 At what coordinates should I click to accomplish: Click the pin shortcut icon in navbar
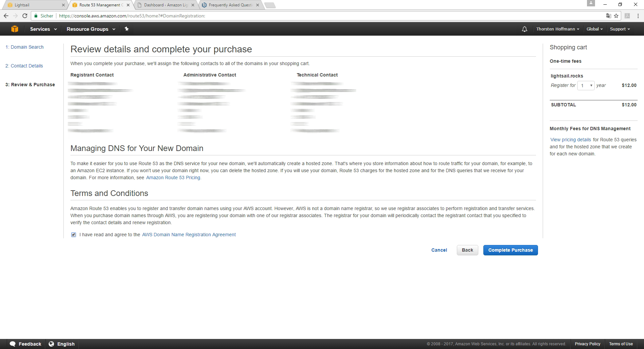(126, 29)
